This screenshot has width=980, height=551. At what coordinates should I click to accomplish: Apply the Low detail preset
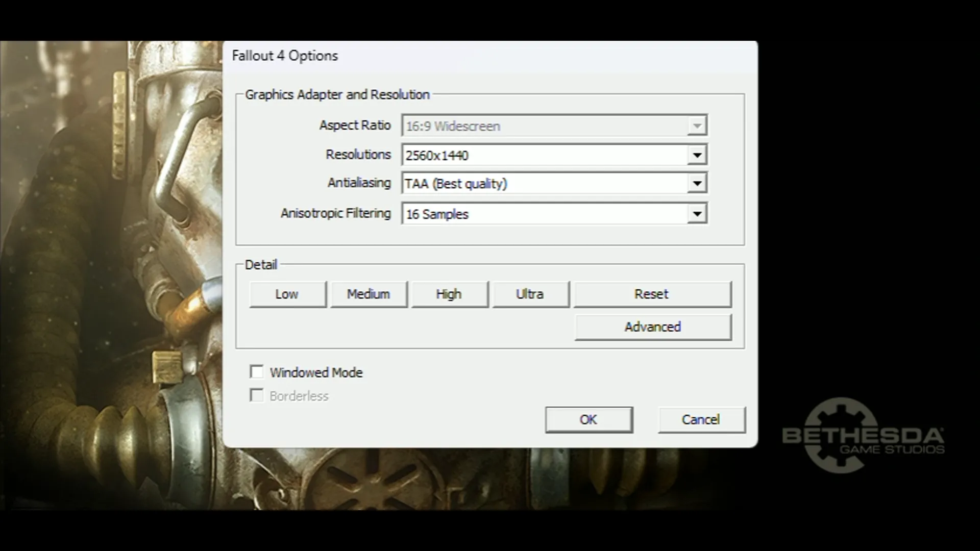coord(287,294)
